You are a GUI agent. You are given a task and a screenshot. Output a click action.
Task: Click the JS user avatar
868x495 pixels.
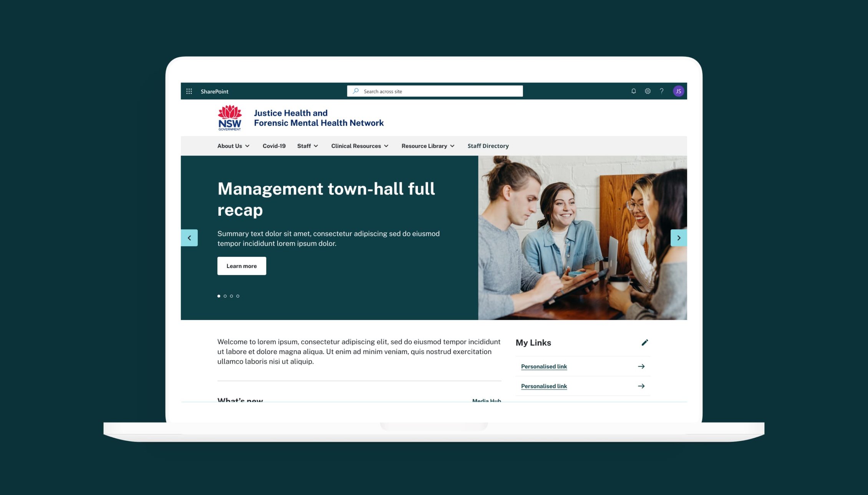[x=678, y=91]
